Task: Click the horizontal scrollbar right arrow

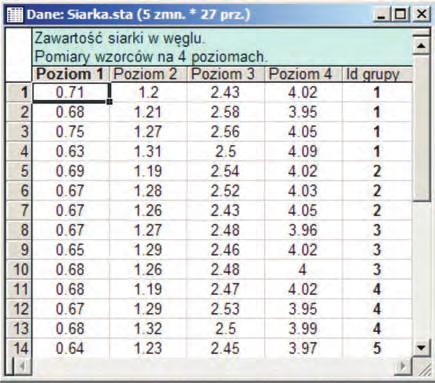Action: (402, 366)
